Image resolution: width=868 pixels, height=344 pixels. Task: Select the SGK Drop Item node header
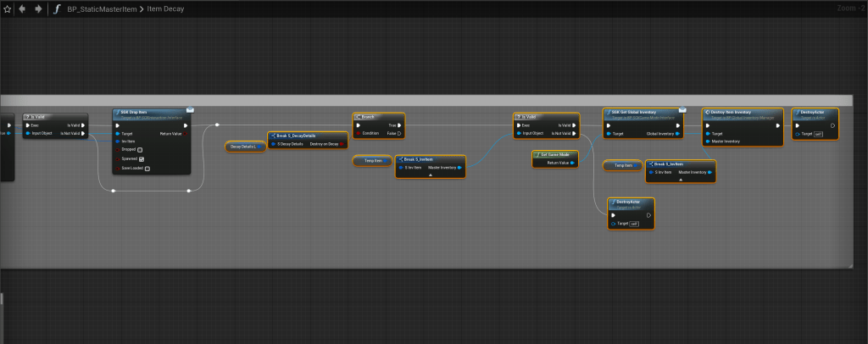[152, 114]
